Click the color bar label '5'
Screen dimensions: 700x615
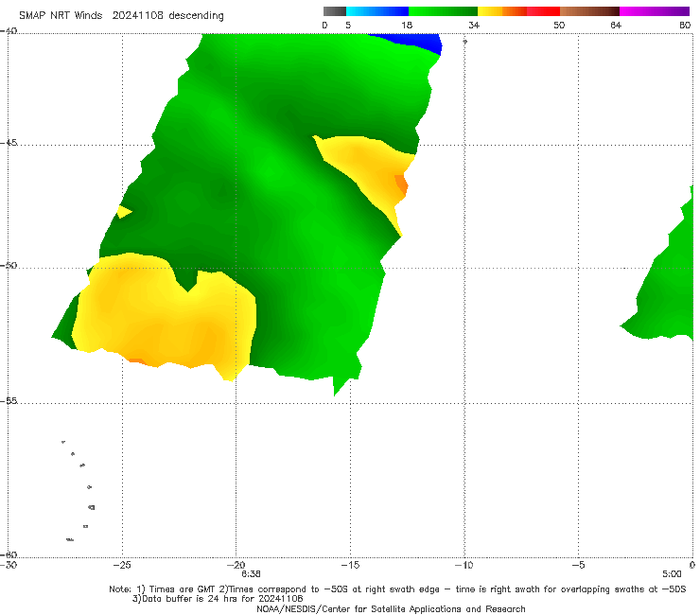pyautogui.click(x=348, y=25)
